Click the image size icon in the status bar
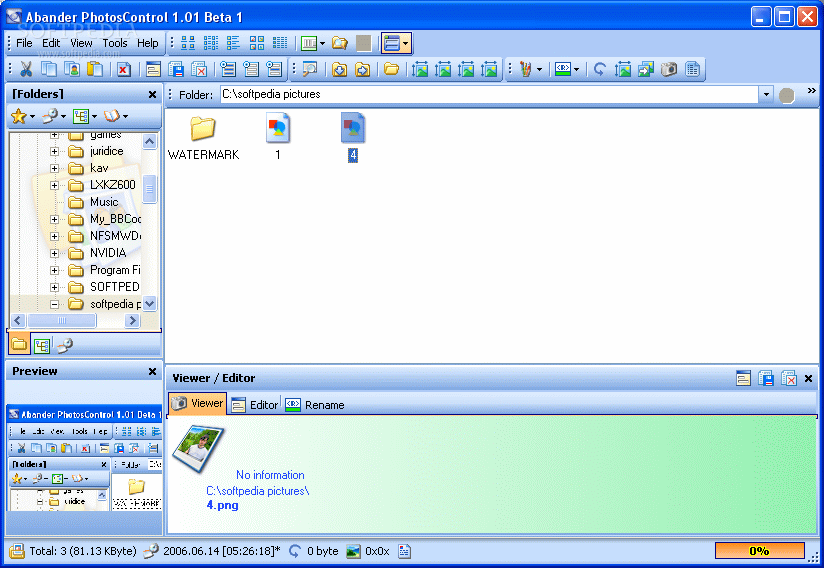 (353, 551)
